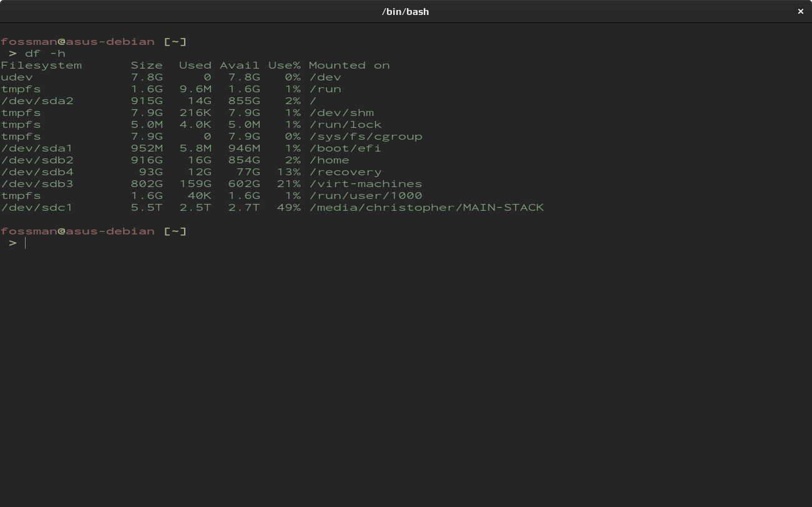Click the /home mount point

(330, 160)
